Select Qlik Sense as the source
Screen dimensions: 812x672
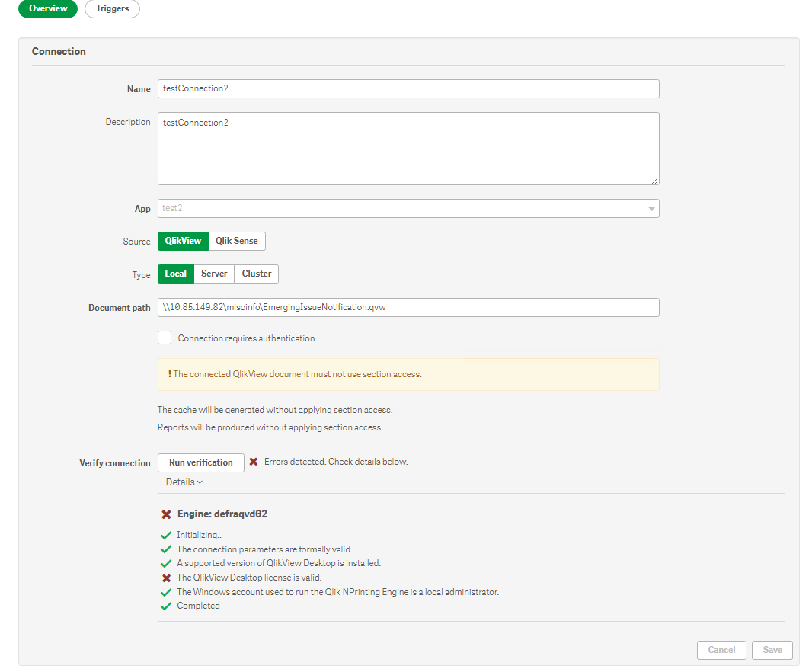[237, 241]
